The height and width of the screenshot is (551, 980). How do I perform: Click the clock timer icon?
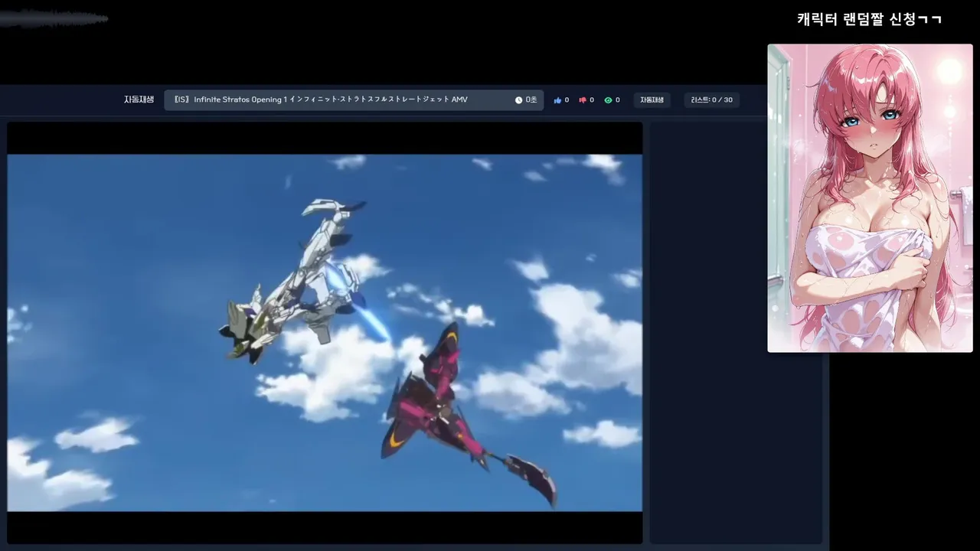[x=518, y=100]
